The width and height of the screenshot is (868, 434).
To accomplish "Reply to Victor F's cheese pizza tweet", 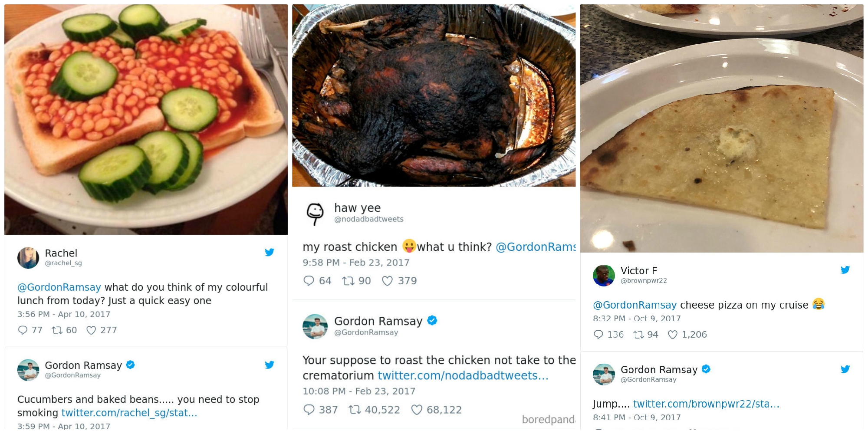I will pyautogui.click(x=598, y=335).
